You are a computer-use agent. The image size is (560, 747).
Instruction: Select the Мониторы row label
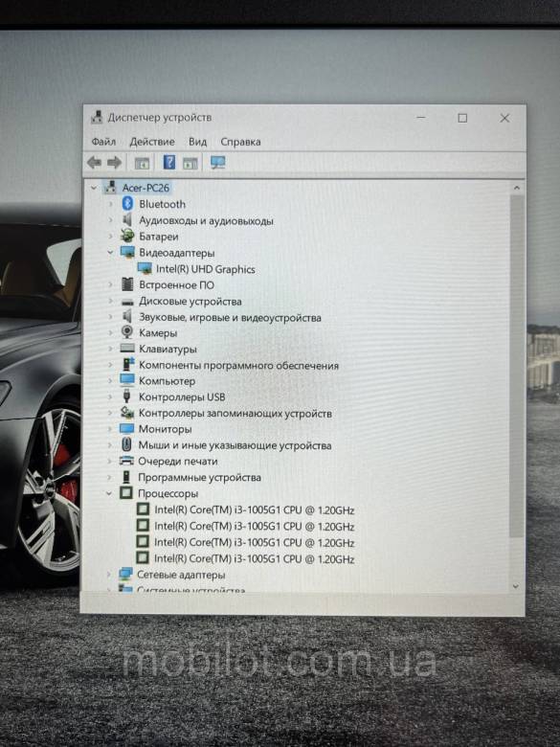[x=165, y=429]
